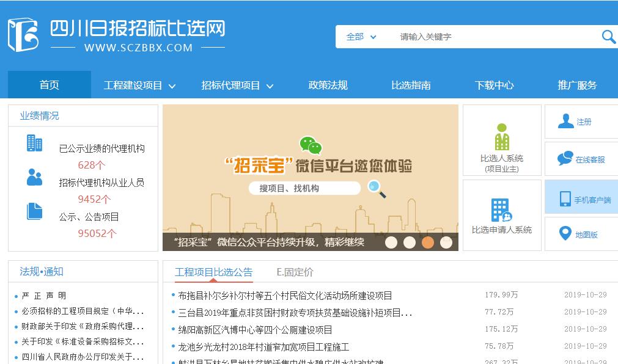Click the 手机客户端 phone icon
Screen dimensions: 618x364
565,198
